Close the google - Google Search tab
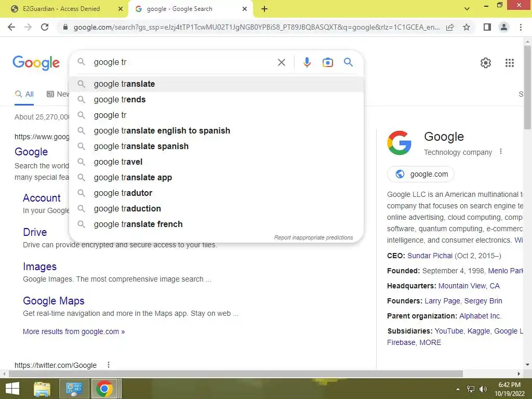The image size is (532, 399). point(245,9)
